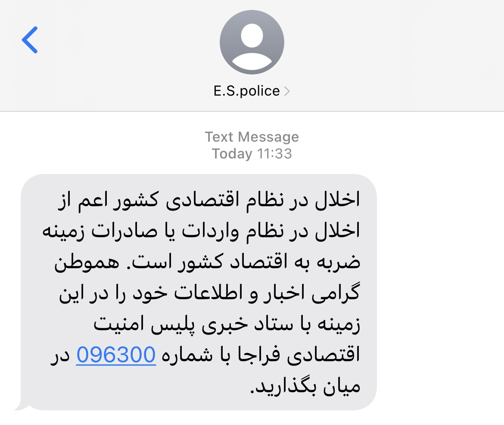Select the gray message bubble
This screenshot has width=504, height=425.
click(199, 292)
